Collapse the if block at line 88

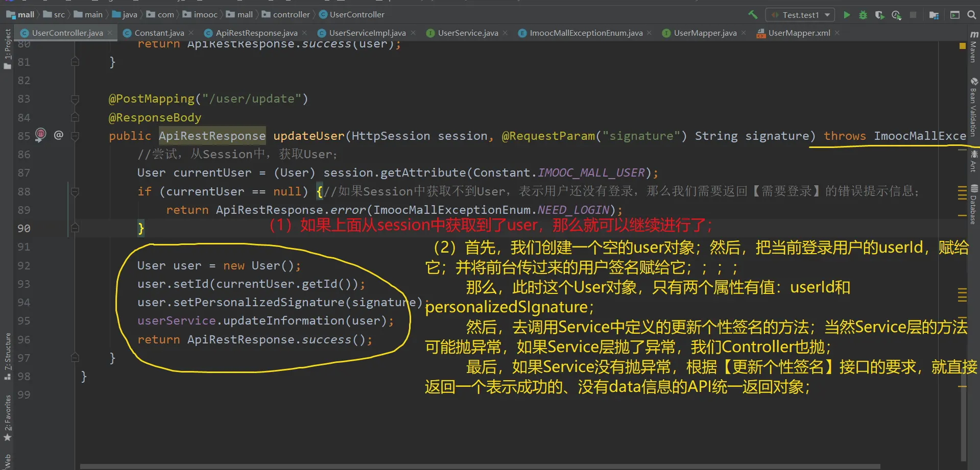[x=75, y=192]
